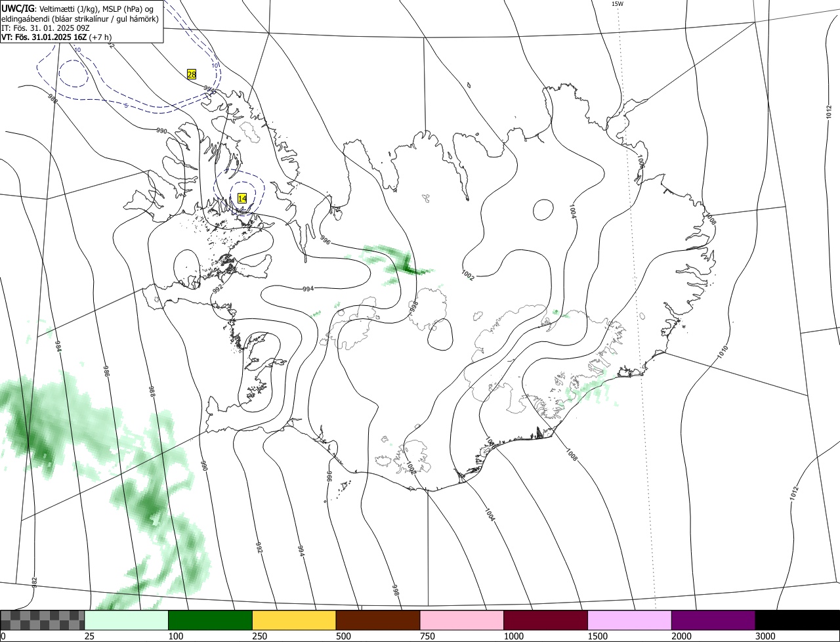
Task: Select the checkered gray 0–25 legend swatch
Action: tap(43, 620)
